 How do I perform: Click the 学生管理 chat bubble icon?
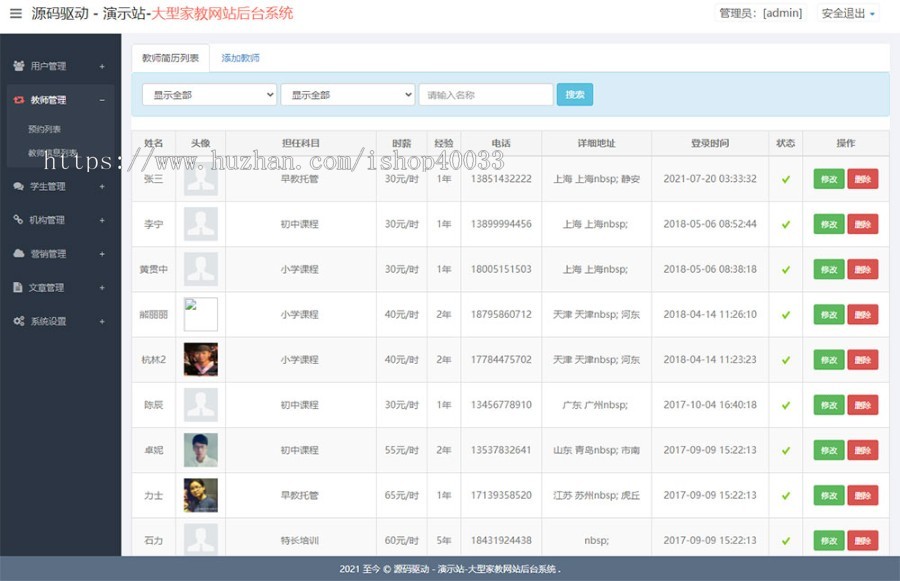tap(19, 186)
